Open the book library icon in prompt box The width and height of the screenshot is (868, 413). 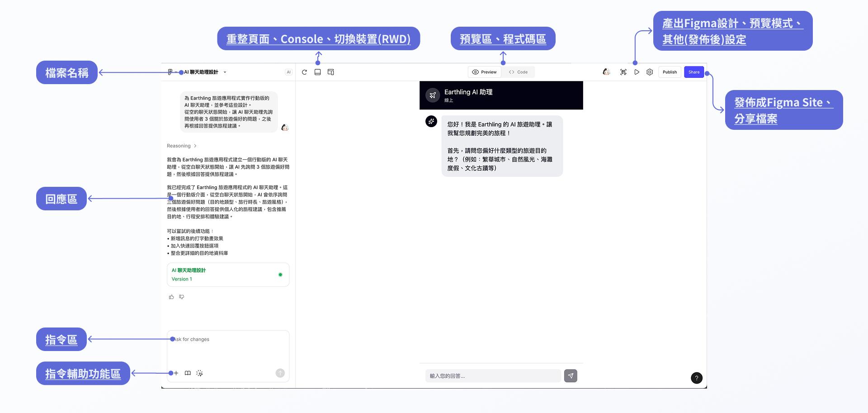[x=188, y=373]
